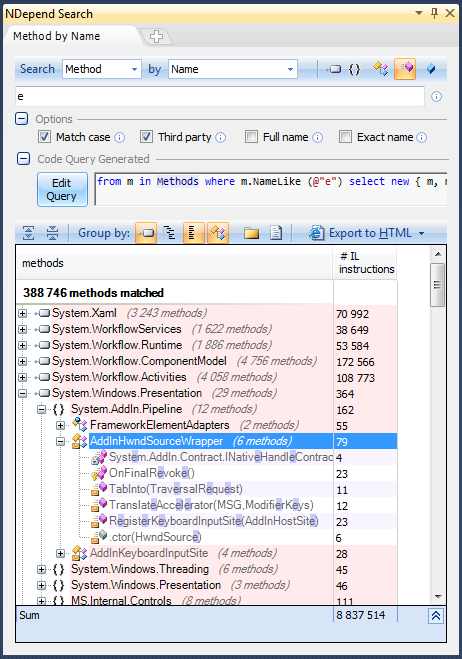Viewport: 462px width, 659px height.
Task: Select the Method by Name tab
Action: (x=57, y=36)
